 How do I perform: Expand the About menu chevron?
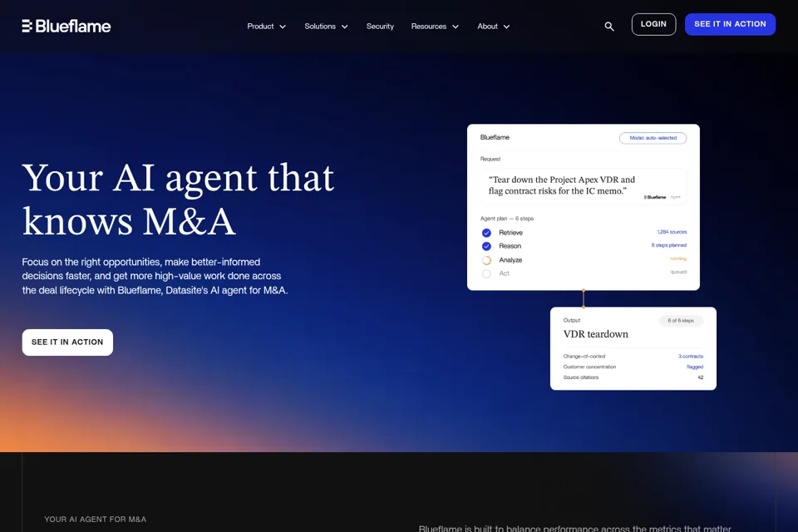pos(506,27)
